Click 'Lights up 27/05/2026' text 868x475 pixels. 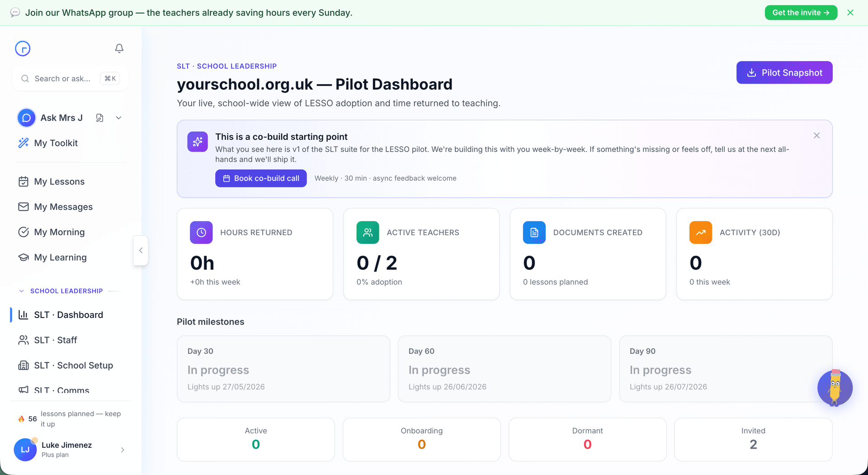[226, 387]
